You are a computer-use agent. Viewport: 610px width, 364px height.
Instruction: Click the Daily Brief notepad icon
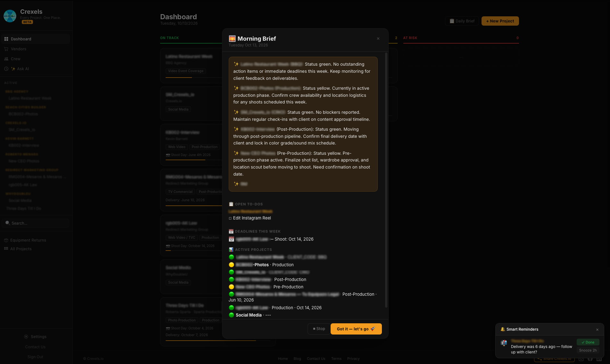(452, 21)
